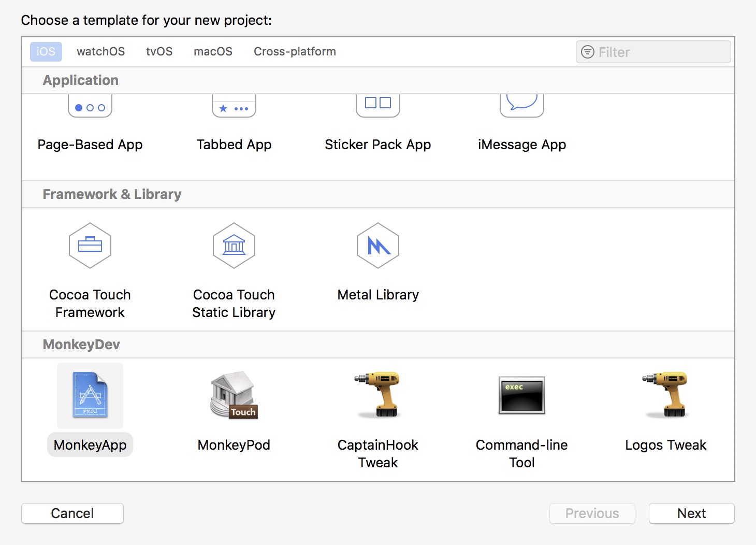Choose the Logos Tweak drill icon

click(666, 395)
